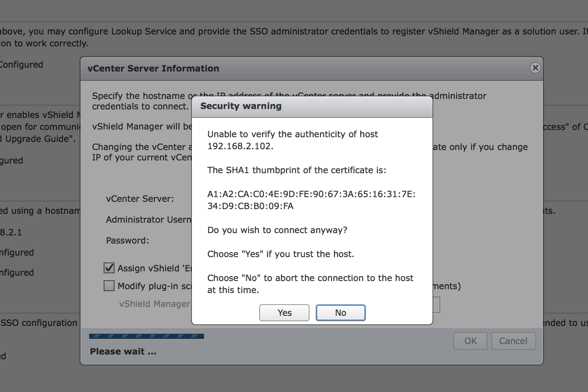Cancel the vCenter Server Information dialog

point(513,341)
